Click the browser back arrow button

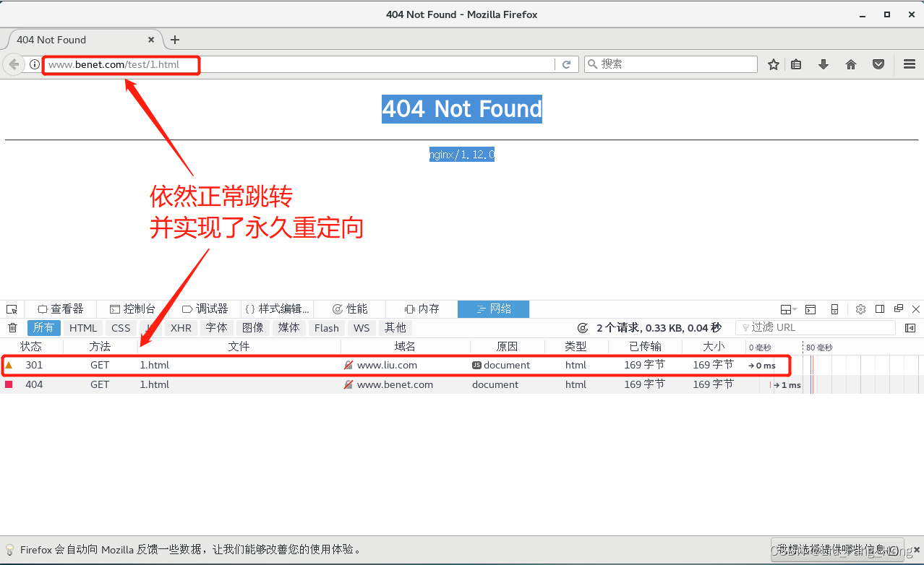pos(14,64)
